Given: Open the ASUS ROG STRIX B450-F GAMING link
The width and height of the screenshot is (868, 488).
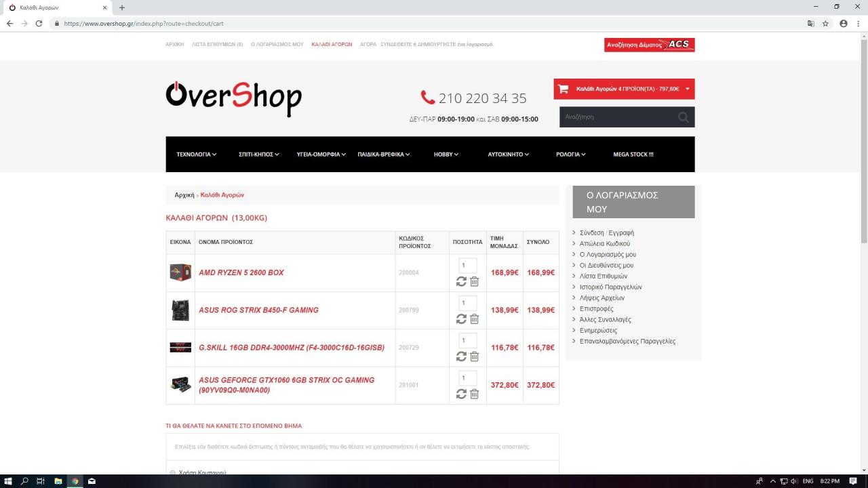Looking at the screenshot, I should click(x=258, y=310).
